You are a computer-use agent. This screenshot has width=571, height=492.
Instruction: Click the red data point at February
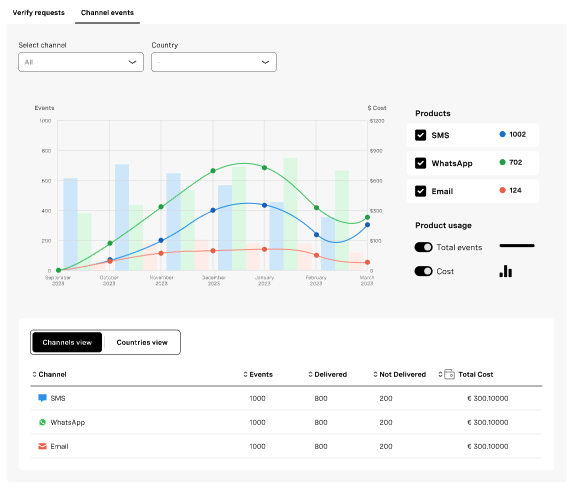point(316,255)
